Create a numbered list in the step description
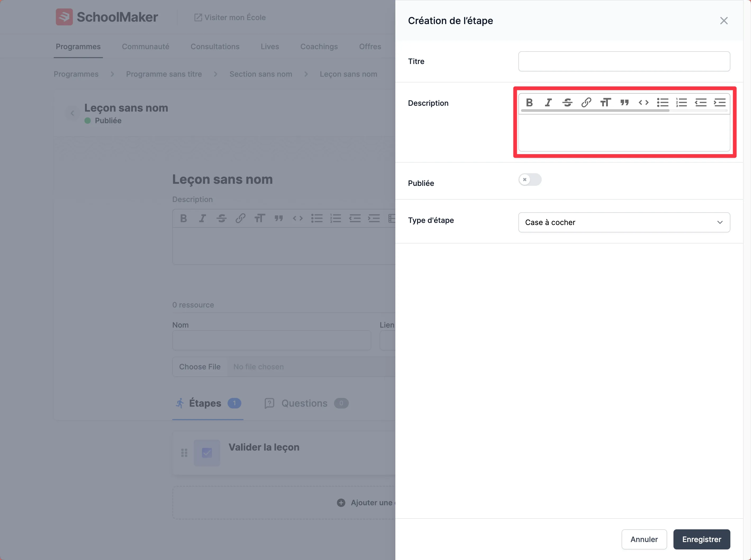The image size is (751, 560). (x=681, y=102)
